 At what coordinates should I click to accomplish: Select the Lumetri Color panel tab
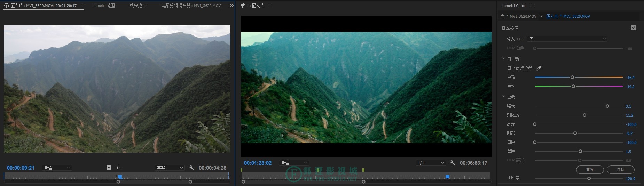(513, 6)
